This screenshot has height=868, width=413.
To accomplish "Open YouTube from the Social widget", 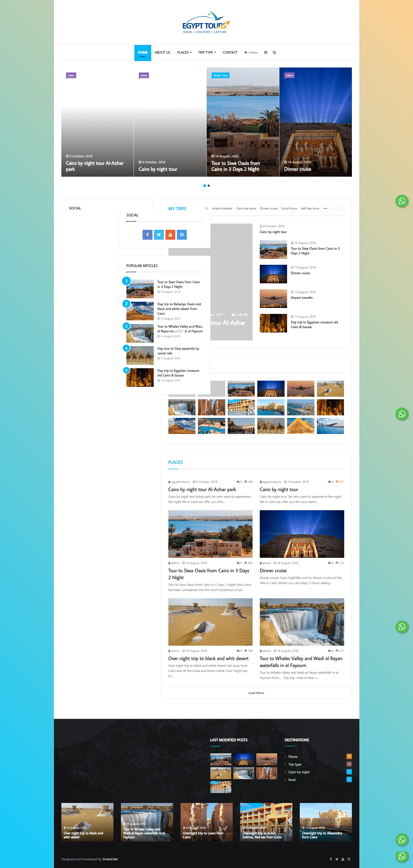I will (170, 234).
